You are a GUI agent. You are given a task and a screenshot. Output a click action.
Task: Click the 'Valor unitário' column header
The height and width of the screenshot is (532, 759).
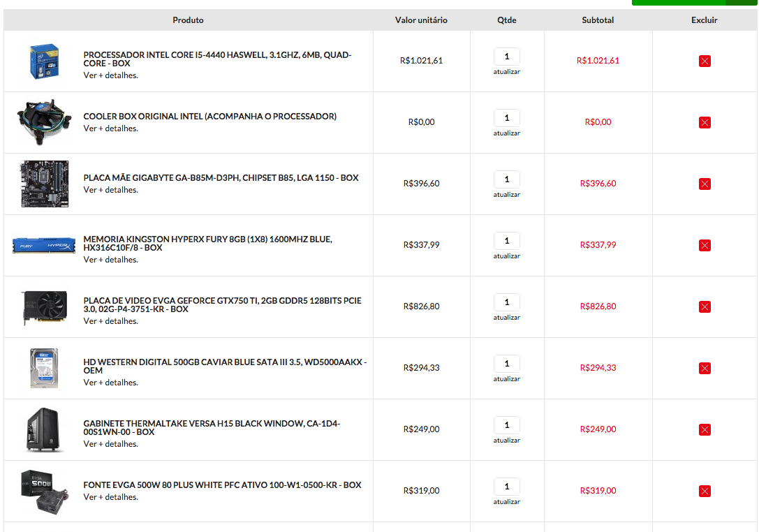[421, 20]
